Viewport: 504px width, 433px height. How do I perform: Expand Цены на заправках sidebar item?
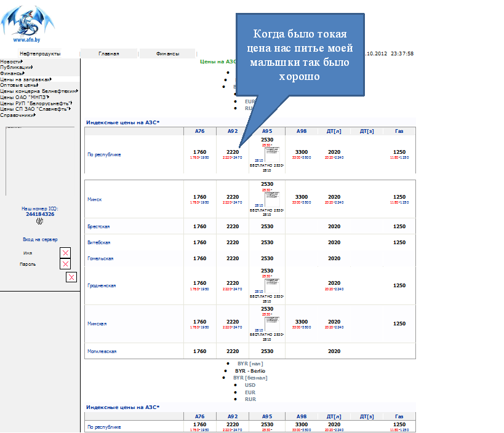tap(25, 79)
